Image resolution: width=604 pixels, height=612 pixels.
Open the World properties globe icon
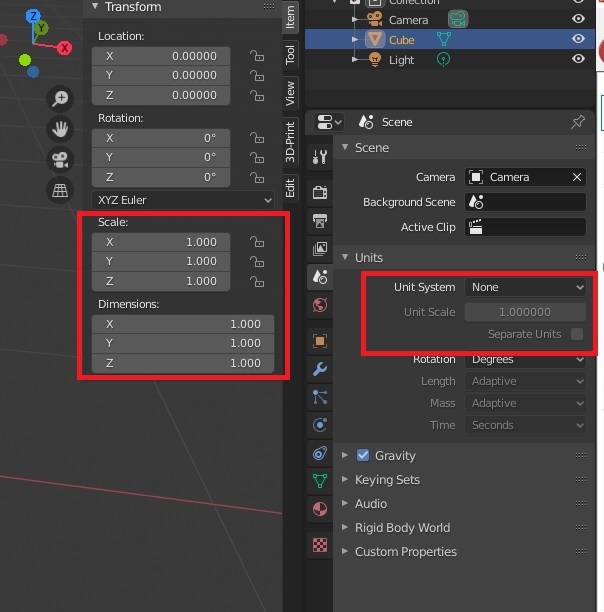coord(320,305)
